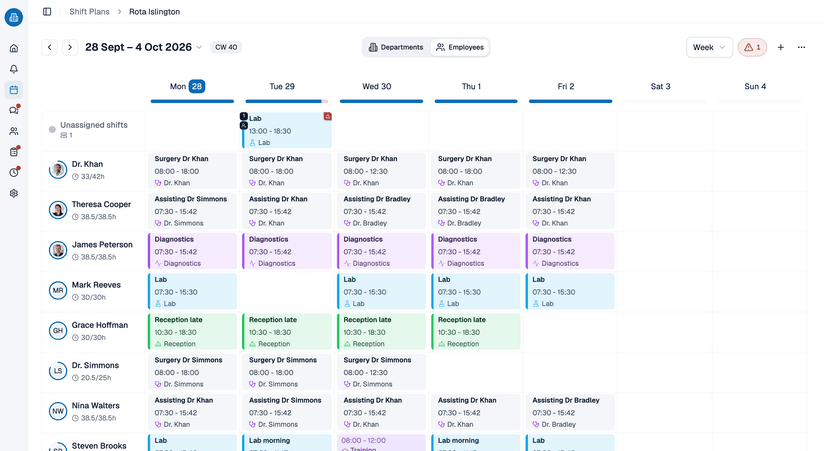828x451 pixels.
Task: Open the more options ellipsis menu
Action: (x=801, y=47)
